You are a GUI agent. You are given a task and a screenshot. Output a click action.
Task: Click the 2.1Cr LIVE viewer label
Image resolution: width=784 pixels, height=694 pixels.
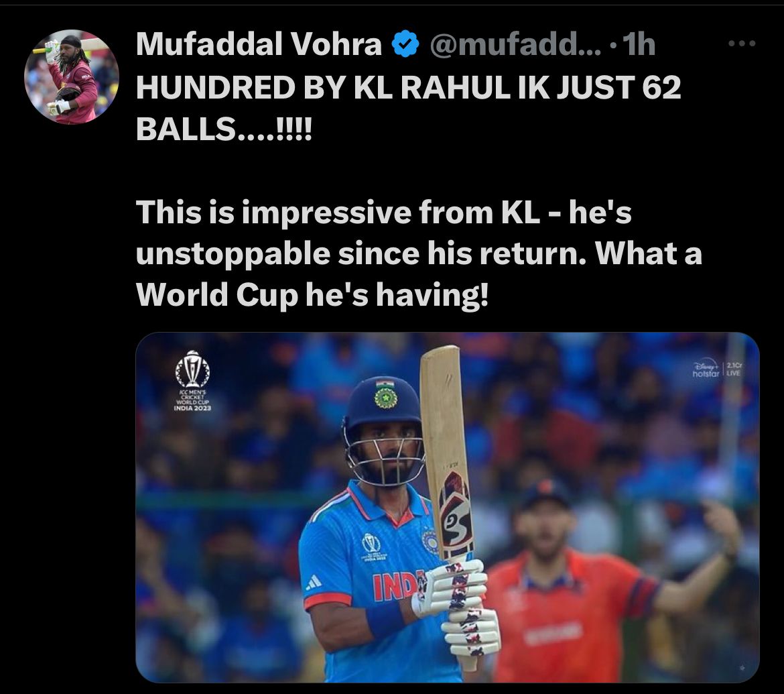734,369
